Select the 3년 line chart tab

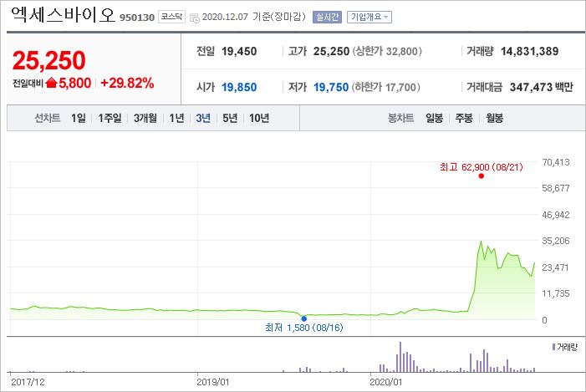click(203, 118)
